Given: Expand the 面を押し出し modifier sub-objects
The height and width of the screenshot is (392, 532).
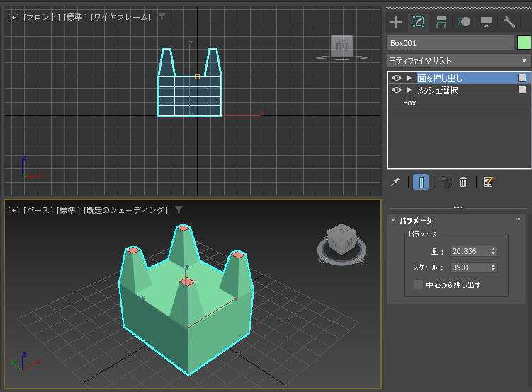Looking at the screenshot, I should (x=409, y=78).
